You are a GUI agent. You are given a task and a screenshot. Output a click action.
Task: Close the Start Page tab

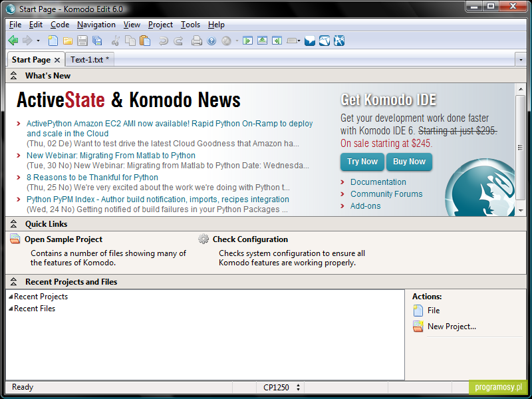tap(57, 60)
